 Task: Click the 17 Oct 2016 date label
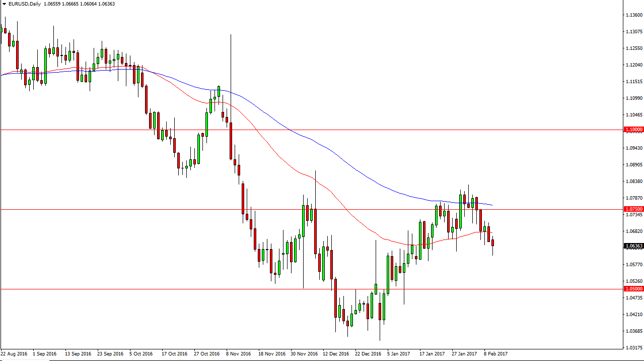tap(174, 354)
